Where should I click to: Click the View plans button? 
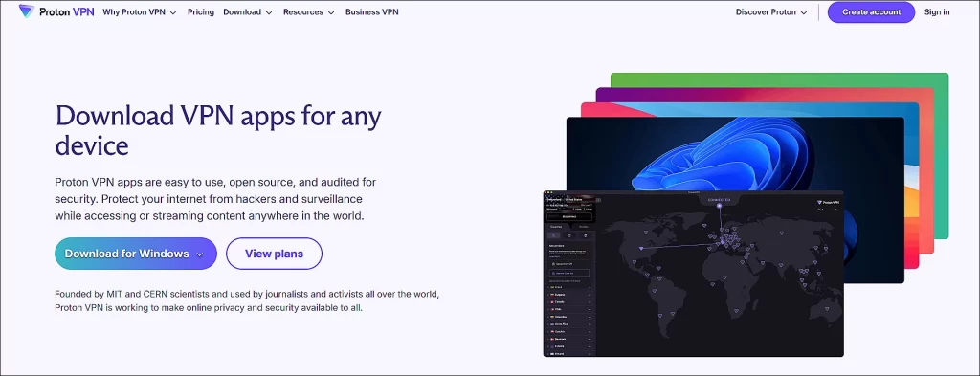pyautogui.click(x=274, y=254)
